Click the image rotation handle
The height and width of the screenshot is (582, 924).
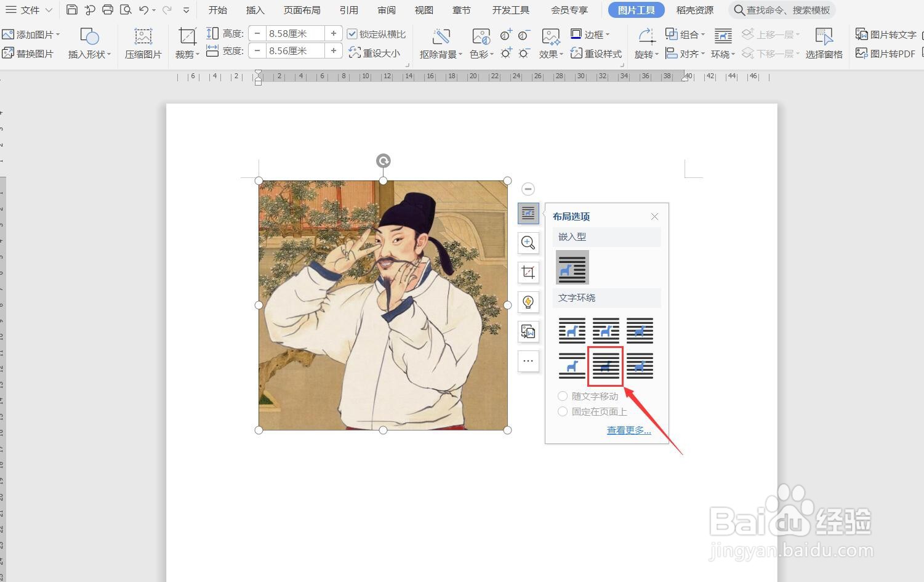tap(383, 161)
